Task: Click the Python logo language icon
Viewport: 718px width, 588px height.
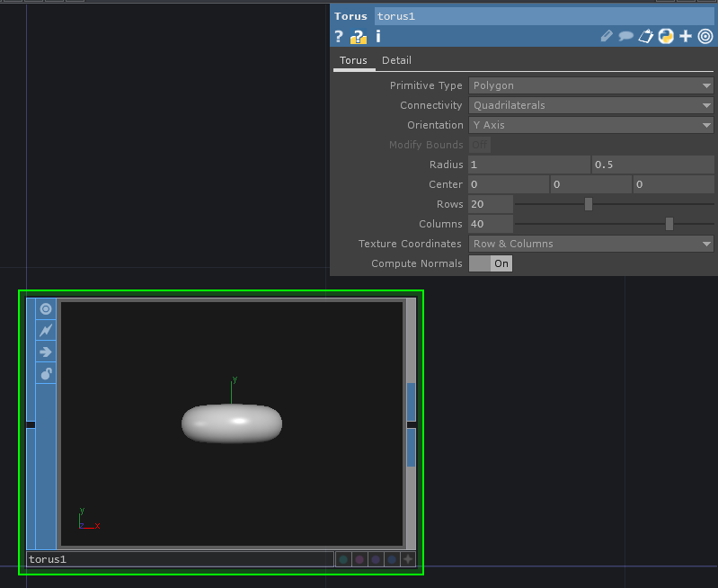Action: [x=666, y=37]
